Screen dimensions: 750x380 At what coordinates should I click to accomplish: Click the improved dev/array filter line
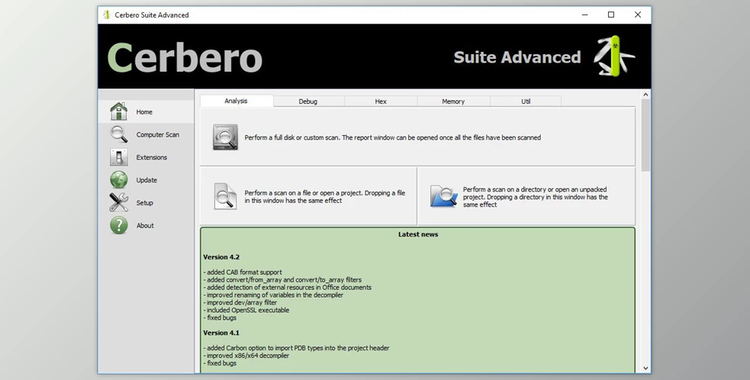coord(240,302)
